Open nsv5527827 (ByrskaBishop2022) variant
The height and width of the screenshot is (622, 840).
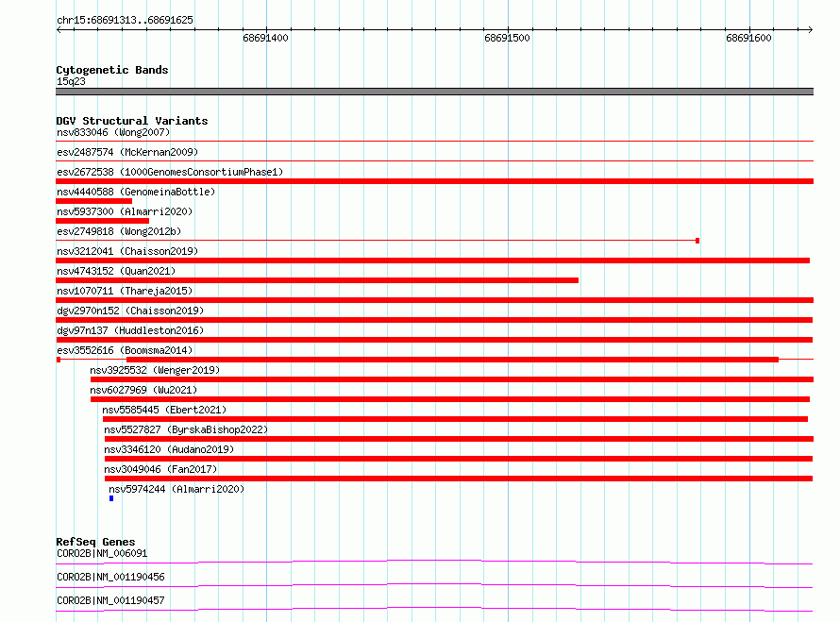pyautogui.click(x=186, y=429)
